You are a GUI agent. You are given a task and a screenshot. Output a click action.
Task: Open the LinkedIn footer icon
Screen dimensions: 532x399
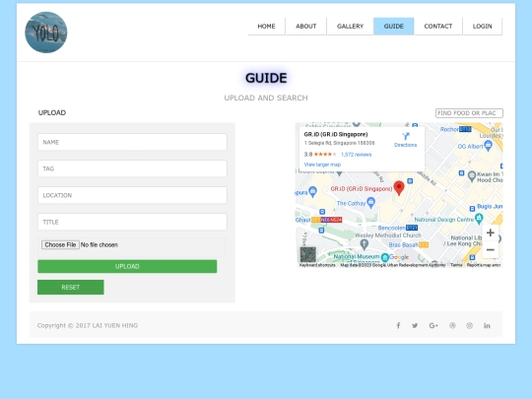coord(487,326)
